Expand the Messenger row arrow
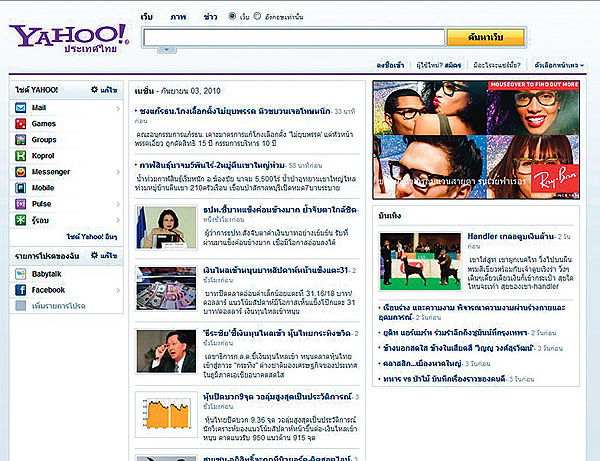600x461 pixels. [118, 173]
